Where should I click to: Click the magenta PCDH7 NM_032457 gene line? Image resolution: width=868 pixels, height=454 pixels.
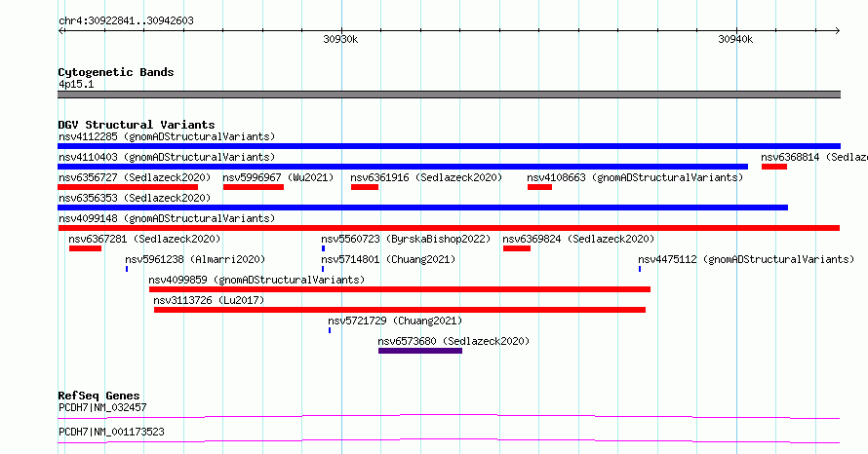coord(449,416)
